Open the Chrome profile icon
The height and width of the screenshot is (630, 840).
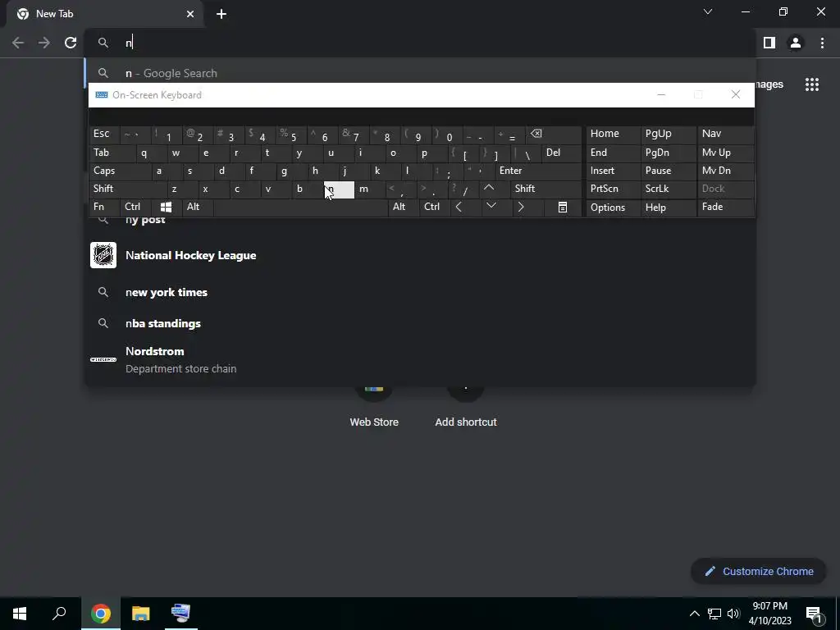[796, 43]
